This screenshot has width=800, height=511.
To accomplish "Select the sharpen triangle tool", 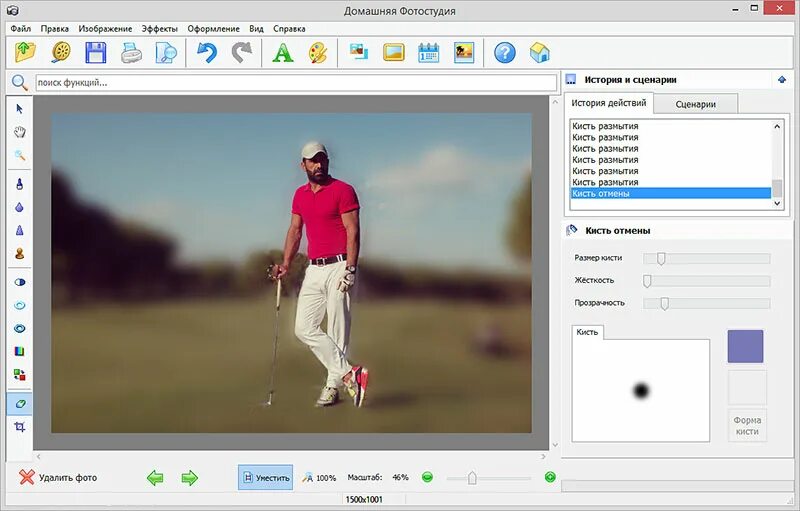I will (x=19, y=231).
